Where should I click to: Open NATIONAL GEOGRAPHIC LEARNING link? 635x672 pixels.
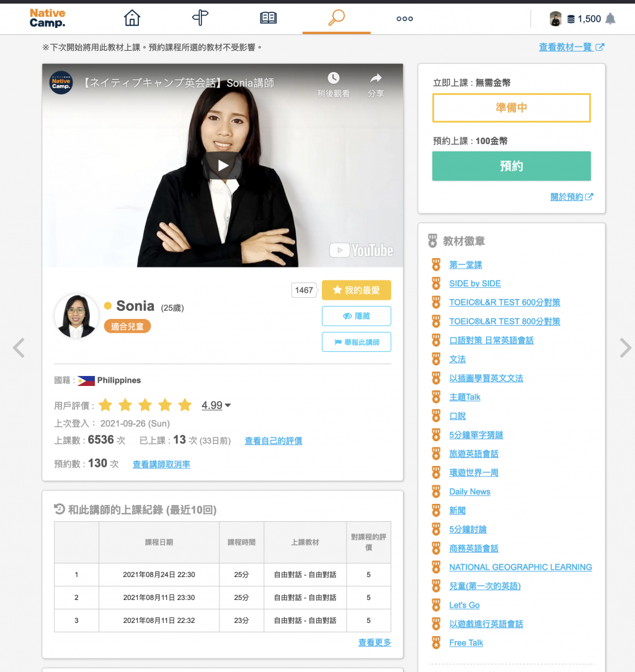pyautogui.click(x=520, y=567)
